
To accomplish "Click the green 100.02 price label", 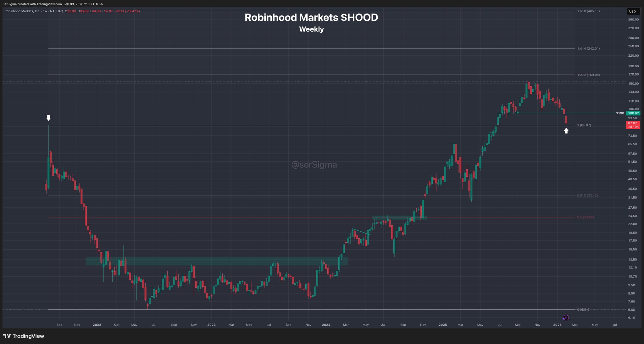I will point(633,113).
